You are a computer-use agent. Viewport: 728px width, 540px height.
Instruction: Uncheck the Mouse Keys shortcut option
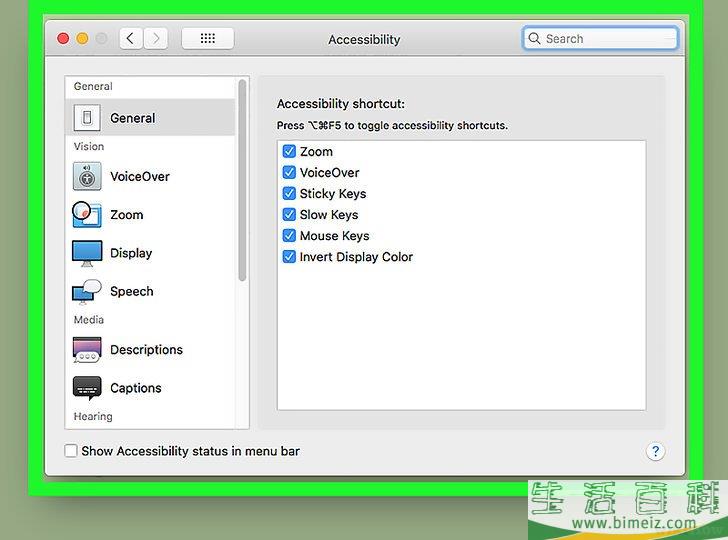[289, 236]
